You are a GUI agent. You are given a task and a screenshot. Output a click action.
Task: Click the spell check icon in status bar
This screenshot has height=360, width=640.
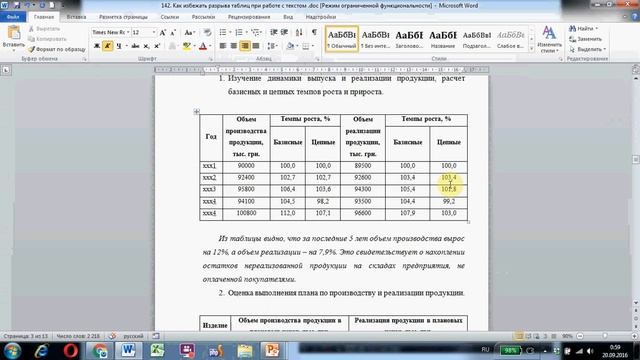(x=112, y=336)
